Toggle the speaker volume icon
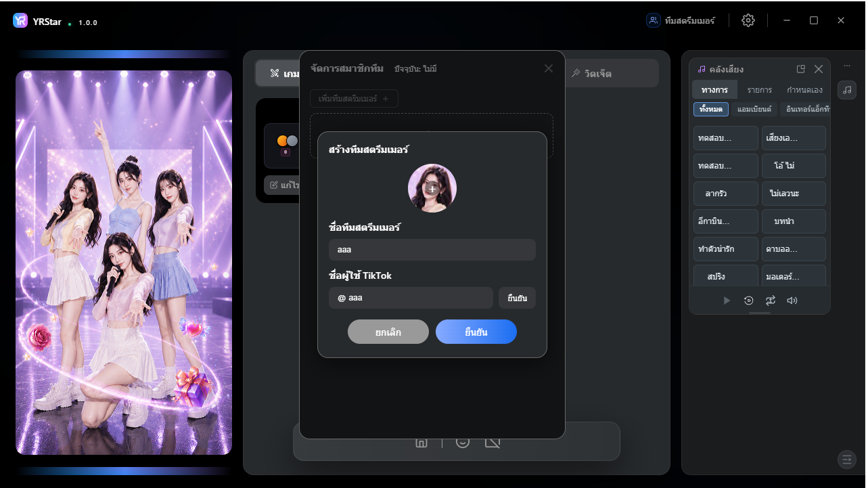The width and height of the screenshot is (868, 488). 792,301
